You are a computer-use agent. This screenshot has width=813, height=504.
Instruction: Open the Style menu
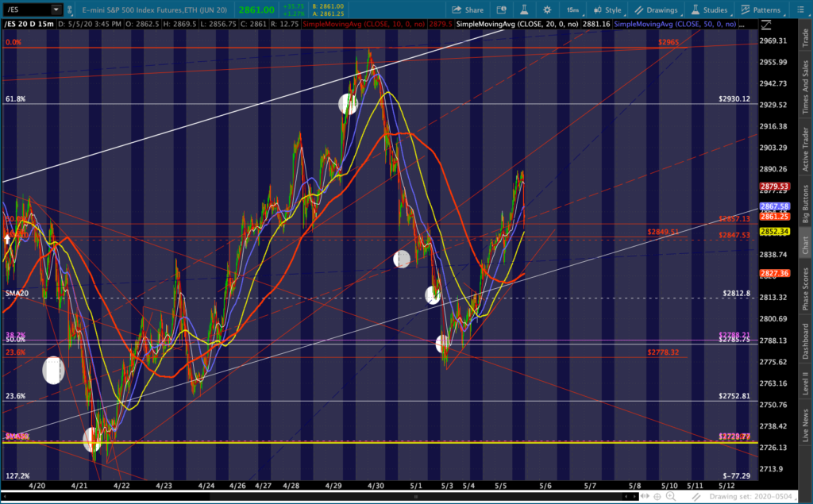[x=607, y=10]
